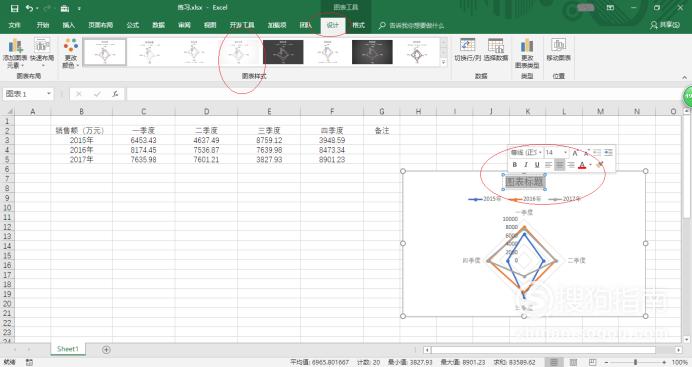Expand the chart styles gallery More arrow

pyautogui.click(x=444, y=63)
